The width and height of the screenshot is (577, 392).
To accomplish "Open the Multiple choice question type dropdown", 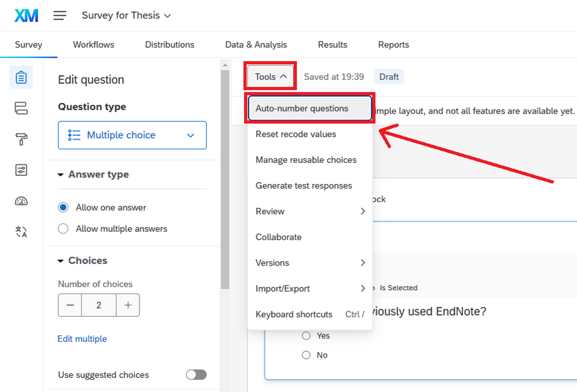I will [x=132, y=135].
